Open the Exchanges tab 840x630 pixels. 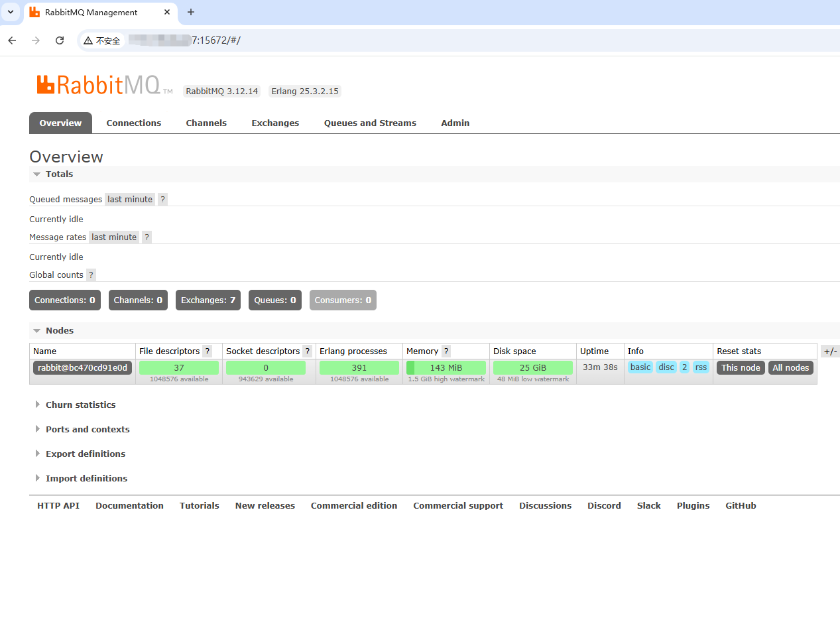(275, 123)
